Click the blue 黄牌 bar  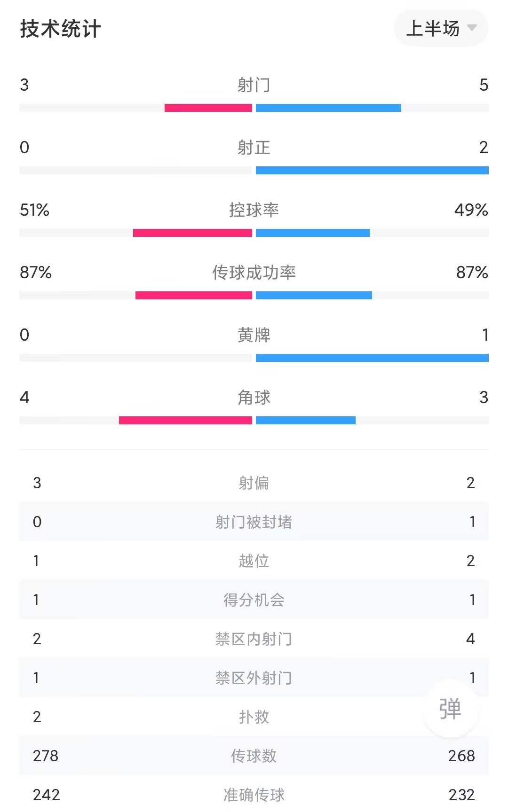372,358
